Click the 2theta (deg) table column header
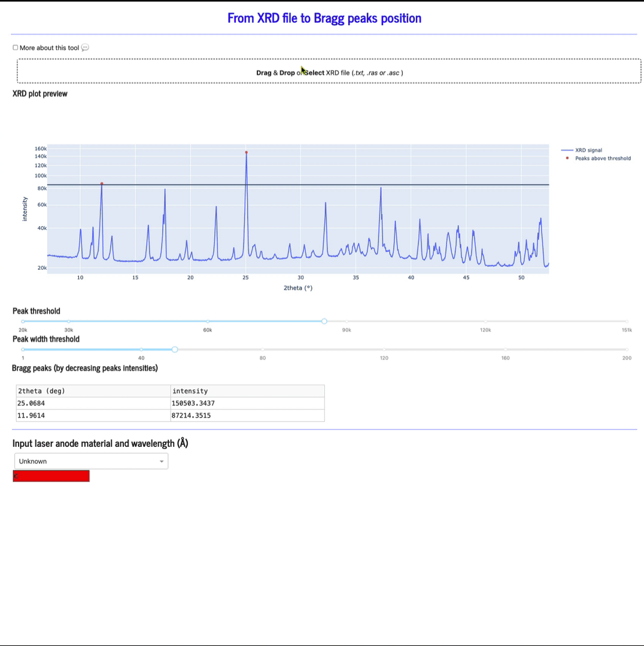This screenshot has width=644, height=646. (x=93, y=391)
